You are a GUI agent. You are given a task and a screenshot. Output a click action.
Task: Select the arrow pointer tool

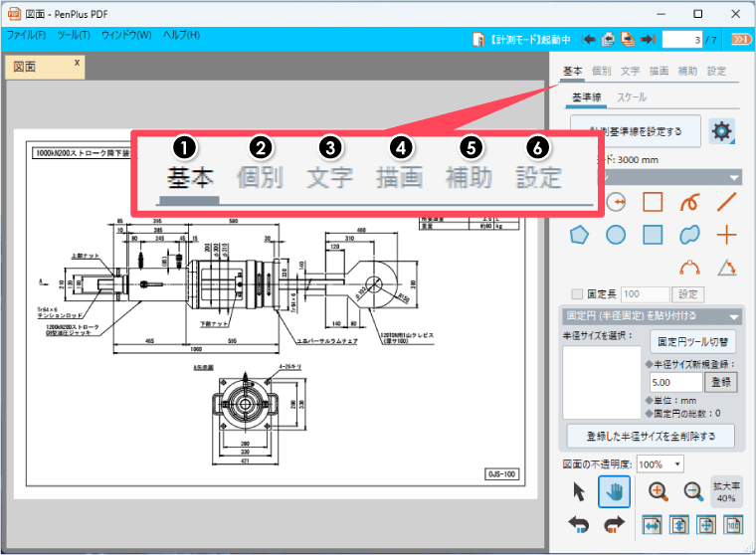[x=578, y=491]
